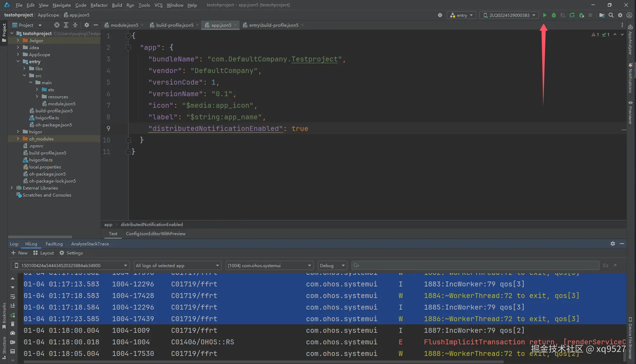The width and height of the screenshot is (636, 364).
Task: Clear the log with the trash icon
Action: (x=13, y=324)
